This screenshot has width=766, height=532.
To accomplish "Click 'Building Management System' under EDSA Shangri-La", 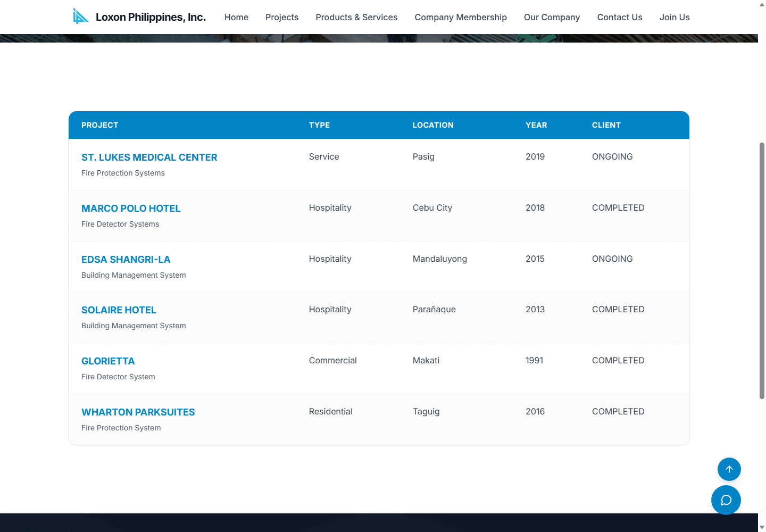I will 134,275.
